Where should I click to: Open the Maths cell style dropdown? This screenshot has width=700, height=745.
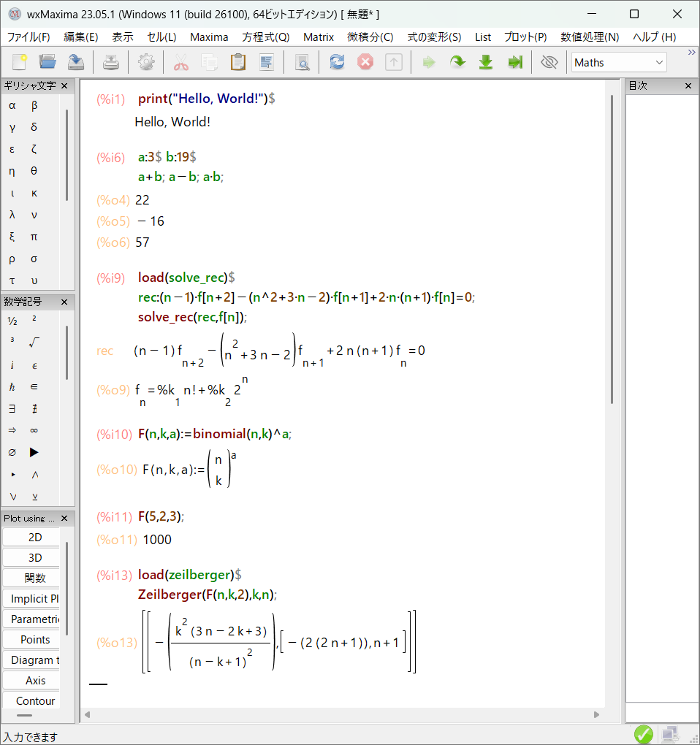tap(619, 62)
